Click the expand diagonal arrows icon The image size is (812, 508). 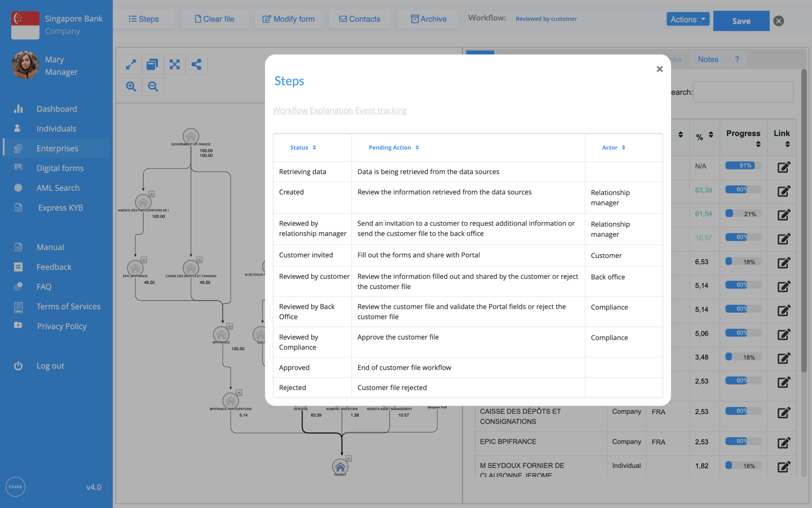[131, 64]
